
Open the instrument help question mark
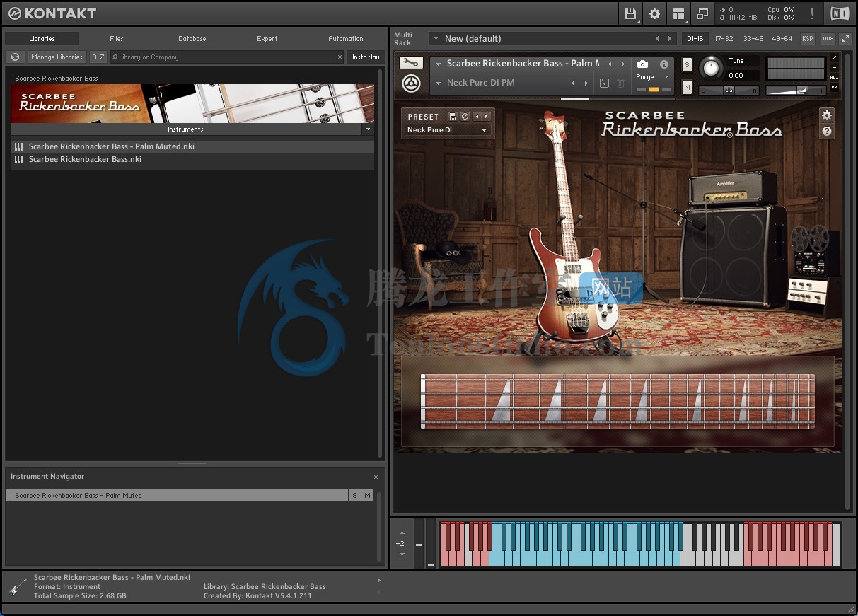(x=826, y=132)
